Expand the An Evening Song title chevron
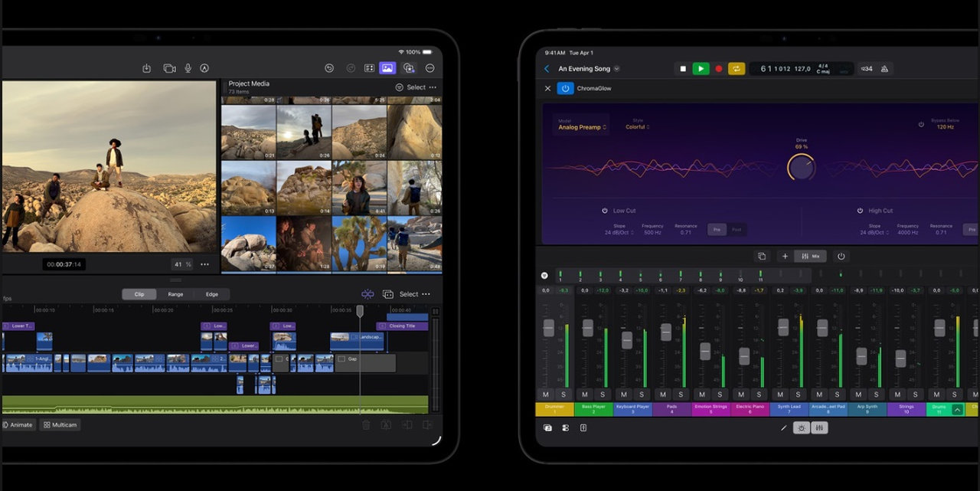Image resolution: width=980 pixels, height=491 pixels. click(615, 68)
